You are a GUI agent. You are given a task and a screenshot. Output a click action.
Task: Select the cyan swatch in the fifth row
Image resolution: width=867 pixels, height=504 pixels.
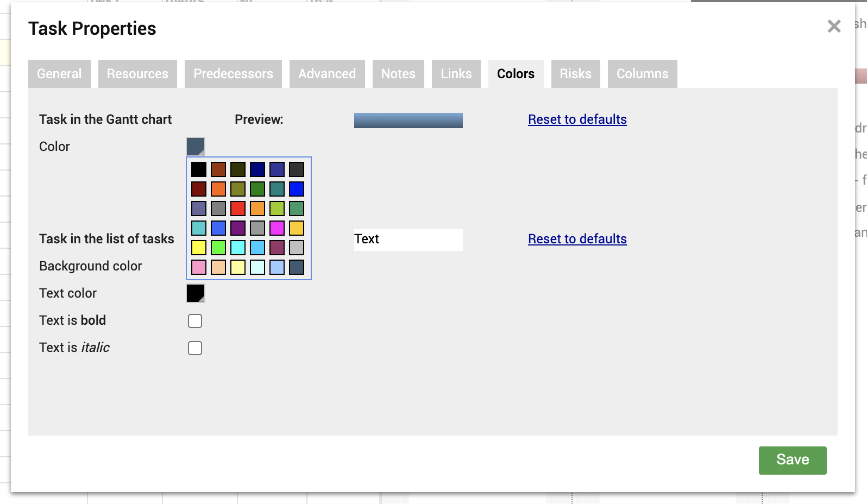coord(238,248)
